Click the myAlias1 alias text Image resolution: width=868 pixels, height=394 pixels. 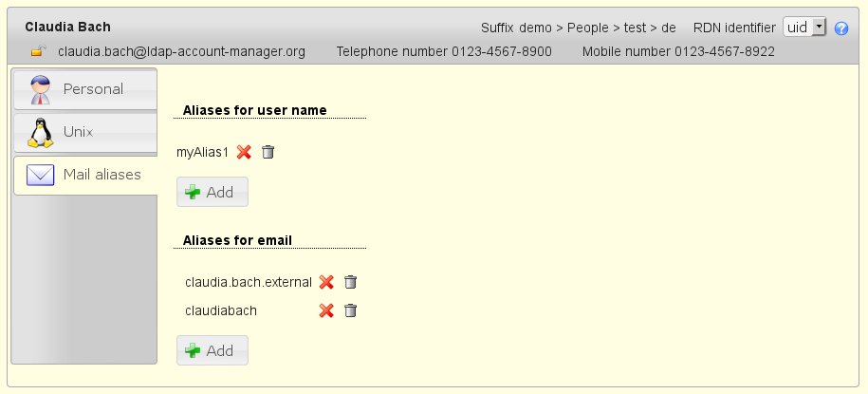coord(203,152)
